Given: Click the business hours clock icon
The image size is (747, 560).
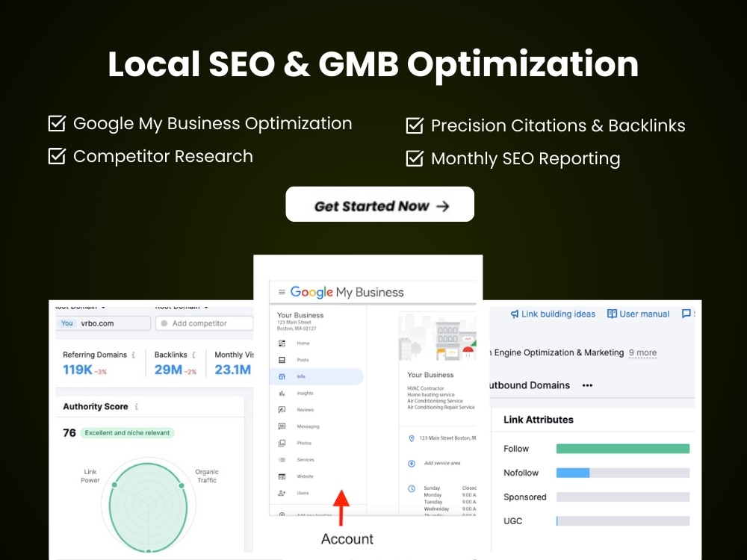Looking at the screenshot, I should (x=412, y=488).
